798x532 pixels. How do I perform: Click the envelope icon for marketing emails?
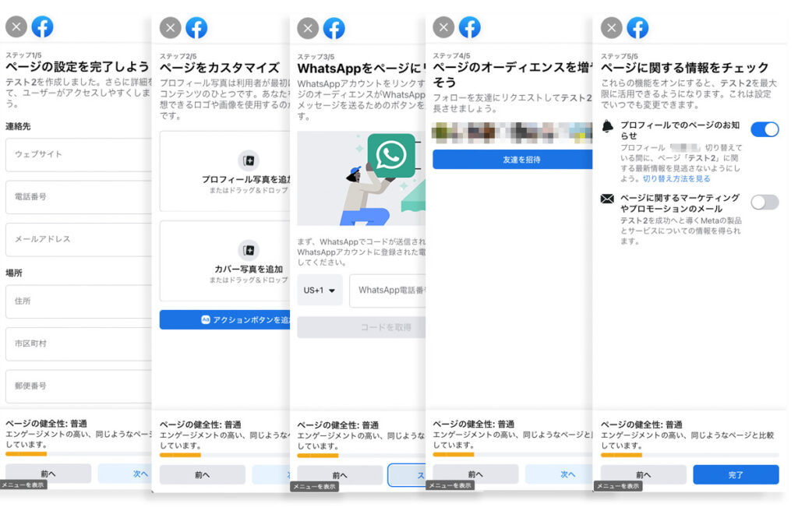(x=607, y=199)
